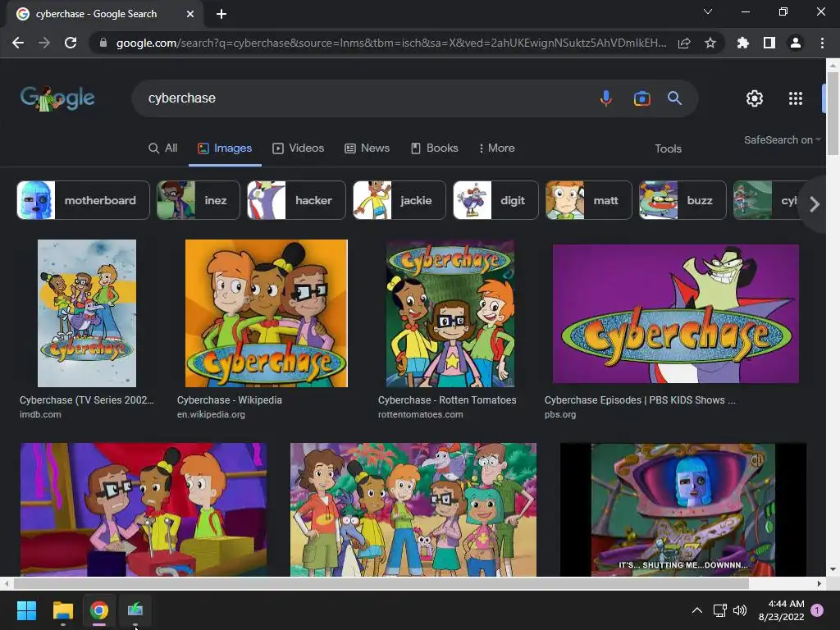Open Google apps grid

coord(796,98)
